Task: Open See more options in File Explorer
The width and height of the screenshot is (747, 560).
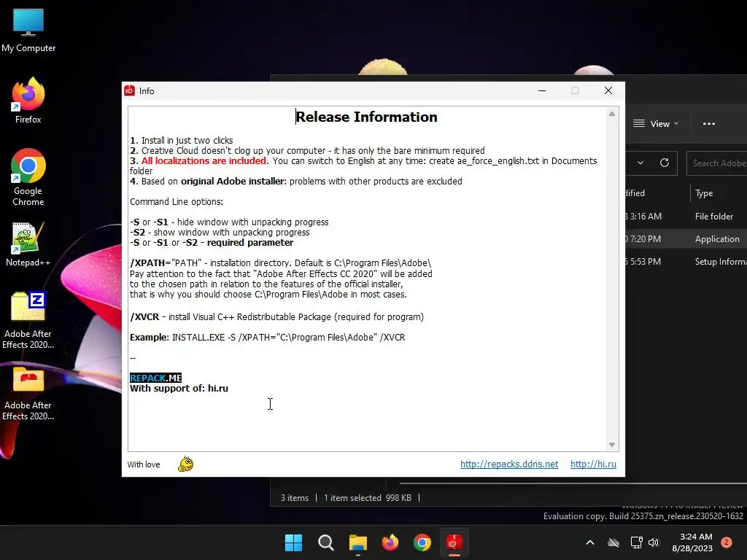Action: [709, 124]
